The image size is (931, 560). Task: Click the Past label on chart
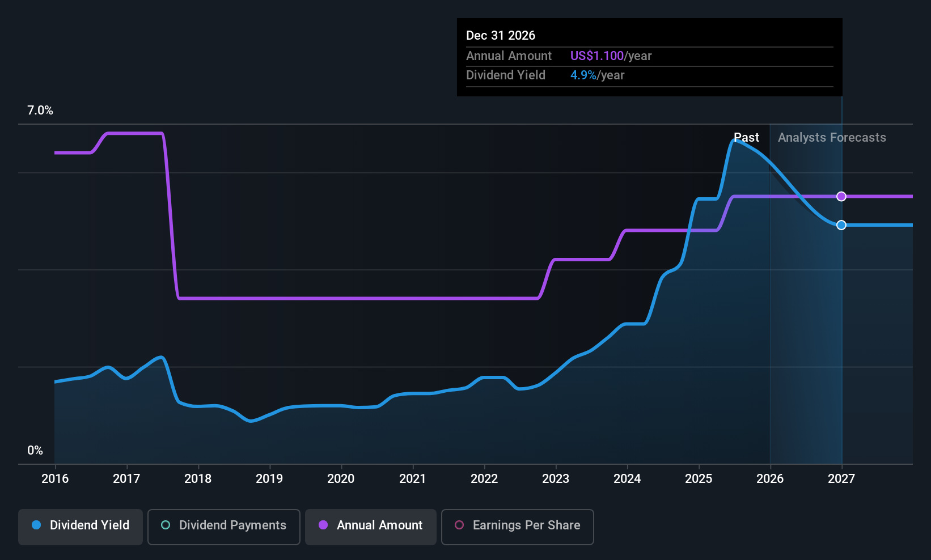746,138
